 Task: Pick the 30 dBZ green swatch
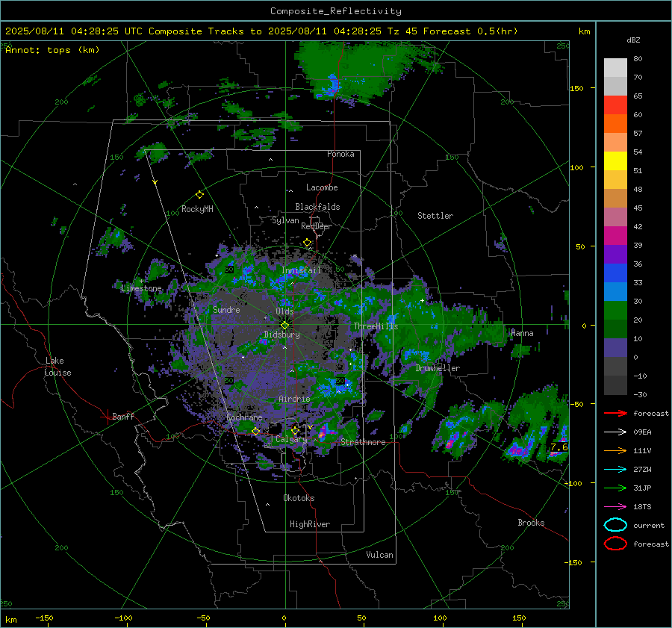[615, 310]
